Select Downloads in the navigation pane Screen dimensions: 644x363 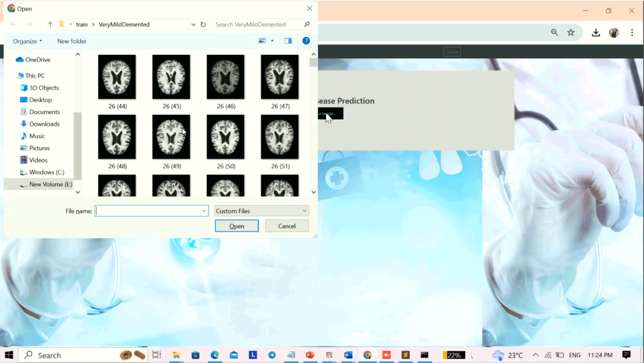coord(44,124)
